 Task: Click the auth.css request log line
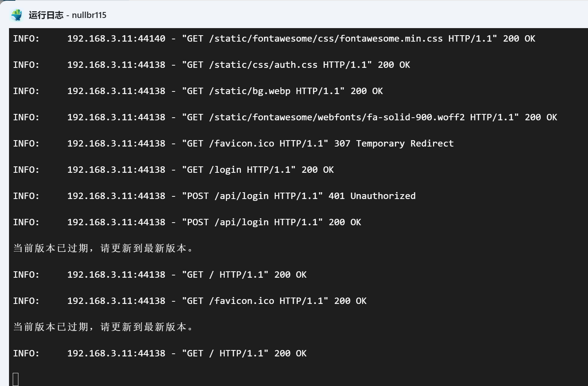(211, 65)
